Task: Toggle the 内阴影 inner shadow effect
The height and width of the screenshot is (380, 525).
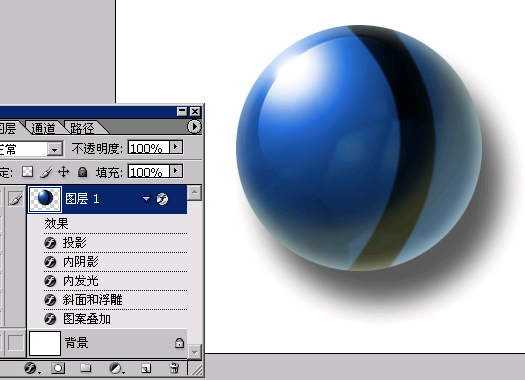Action: tap(50, 262)
